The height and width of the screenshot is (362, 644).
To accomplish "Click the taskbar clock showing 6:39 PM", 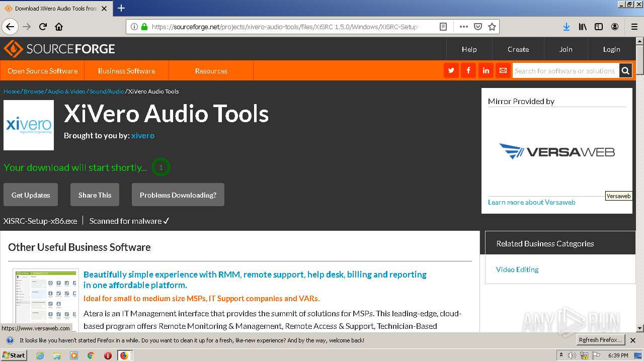I will (x=618, y=355).
